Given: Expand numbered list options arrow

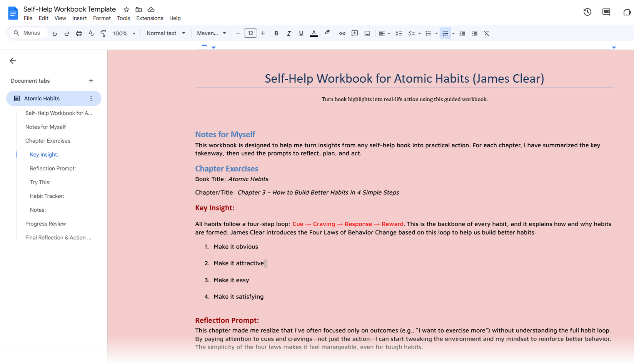Looking at the screenshot, I should tap(453, 33).
